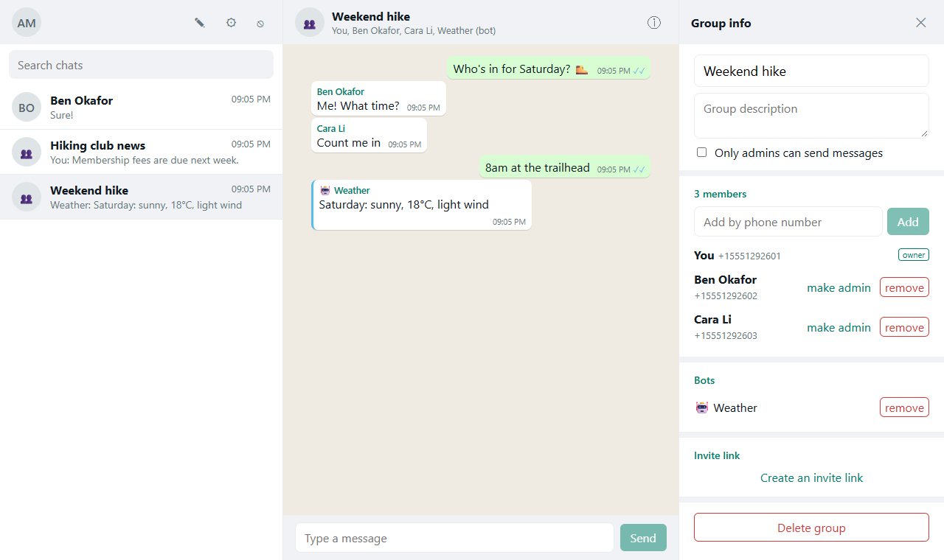The height and width of the screenshot is (560, 944).
Task: Open the Ben Okafor chat
Action: click(x=141, y=108)
